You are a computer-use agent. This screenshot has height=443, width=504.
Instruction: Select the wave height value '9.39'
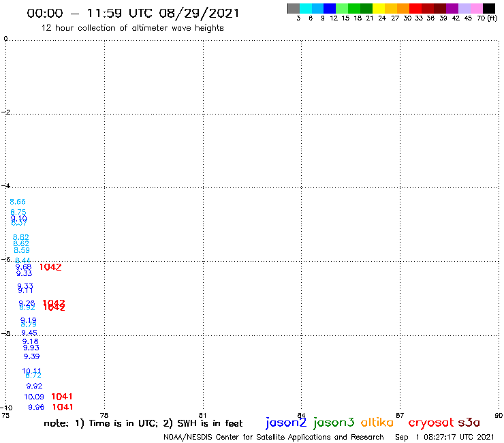click(32, 356)
